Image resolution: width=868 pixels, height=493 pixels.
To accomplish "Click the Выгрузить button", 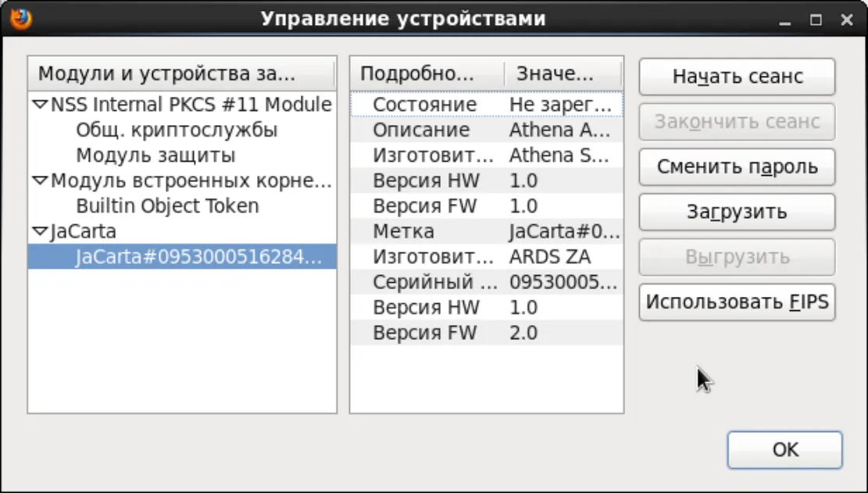I will (737, 257).
